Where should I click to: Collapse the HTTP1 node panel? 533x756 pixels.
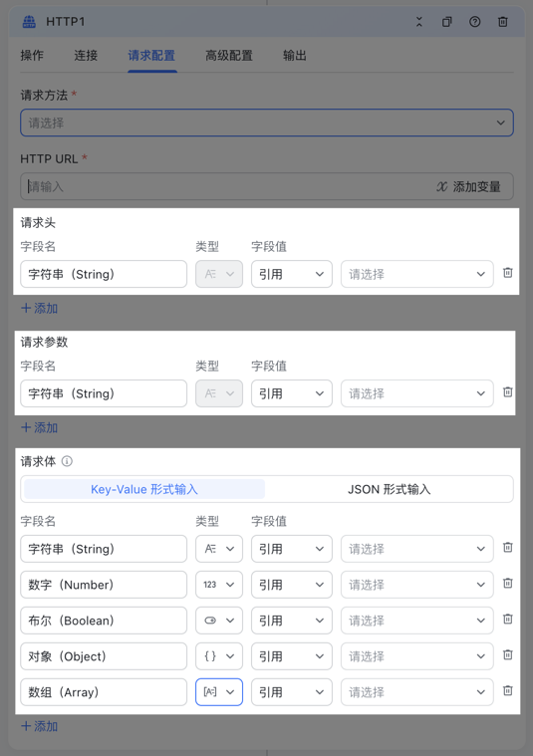point(419,22)
